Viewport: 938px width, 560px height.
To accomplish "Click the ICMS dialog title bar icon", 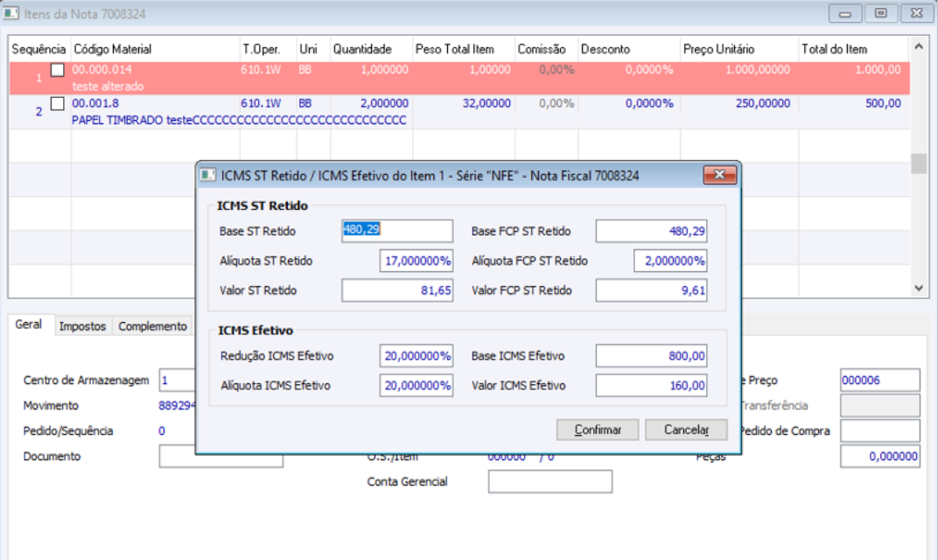I will pos(207,175).
